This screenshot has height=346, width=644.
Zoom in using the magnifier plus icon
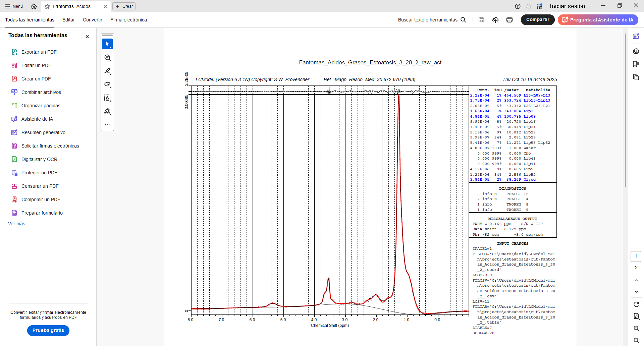pos(636,329)
